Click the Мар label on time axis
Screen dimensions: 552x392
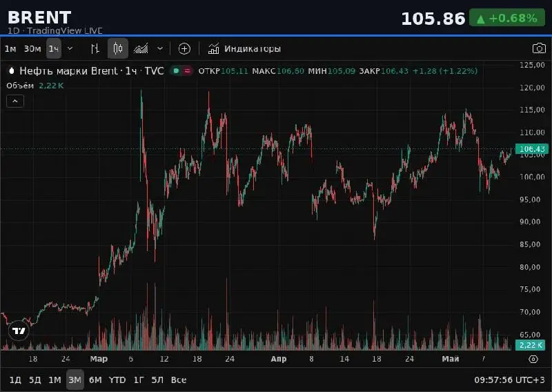(99, 359)
